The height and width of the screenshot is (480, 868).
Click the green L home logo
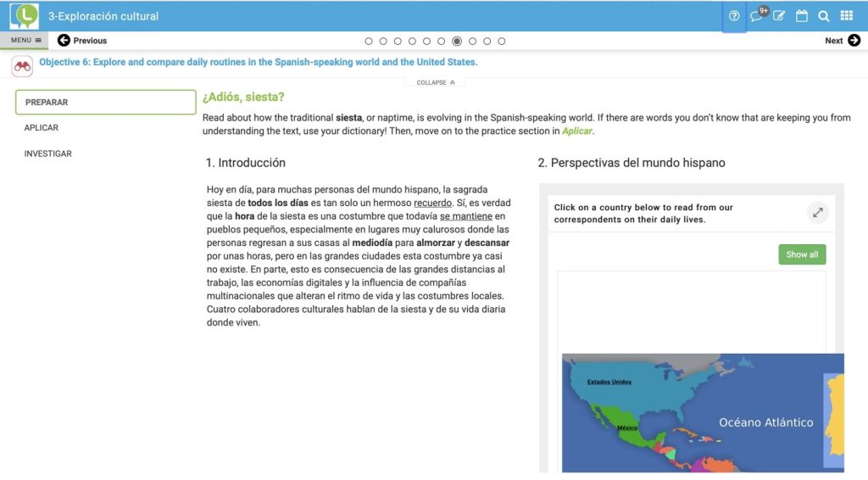click(25, 15)
